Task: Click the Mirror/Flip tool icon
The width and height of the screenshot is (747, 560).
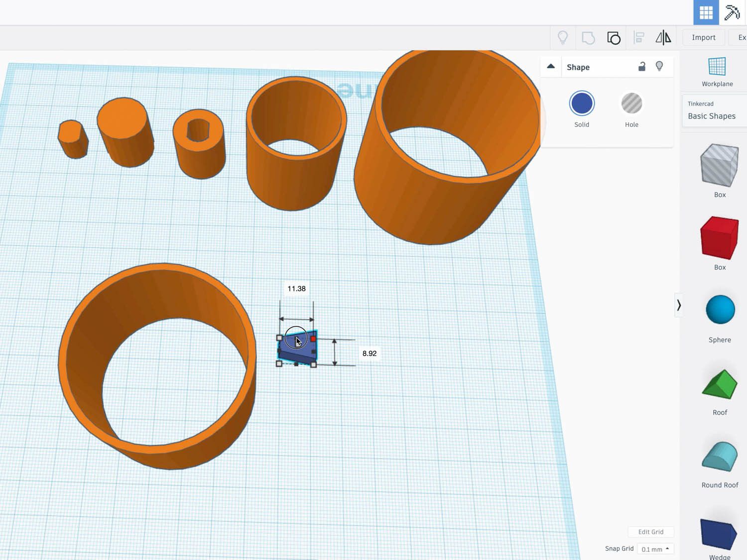Action: (x=663, y=37)
